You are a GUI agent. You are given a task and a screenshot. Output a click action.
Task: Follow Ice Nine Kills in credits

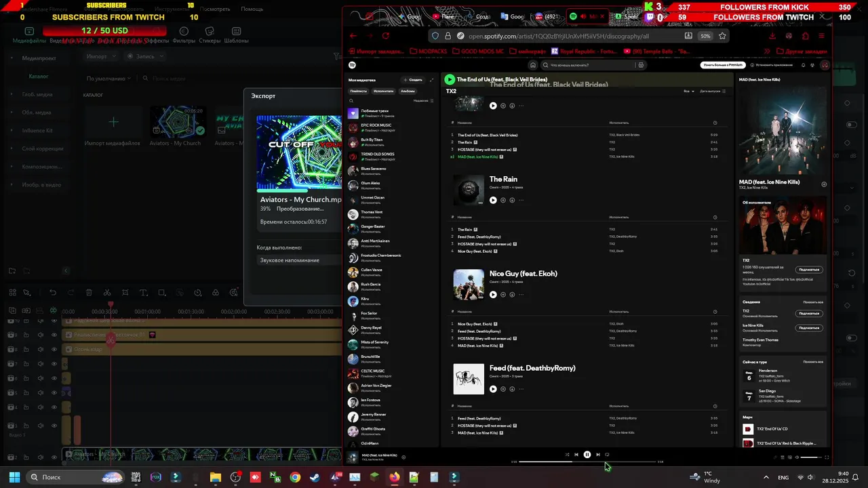809,328
